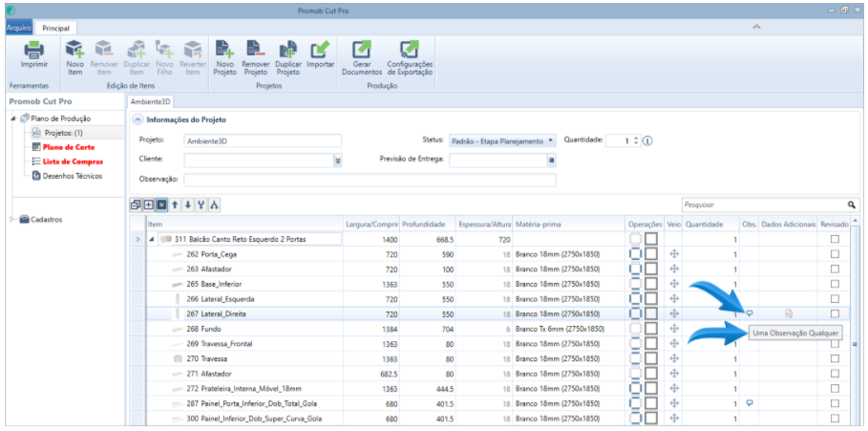Click the highlighted square toolbar icon above the table
This screenshot has height=431, width=868.
pos(161,205)
